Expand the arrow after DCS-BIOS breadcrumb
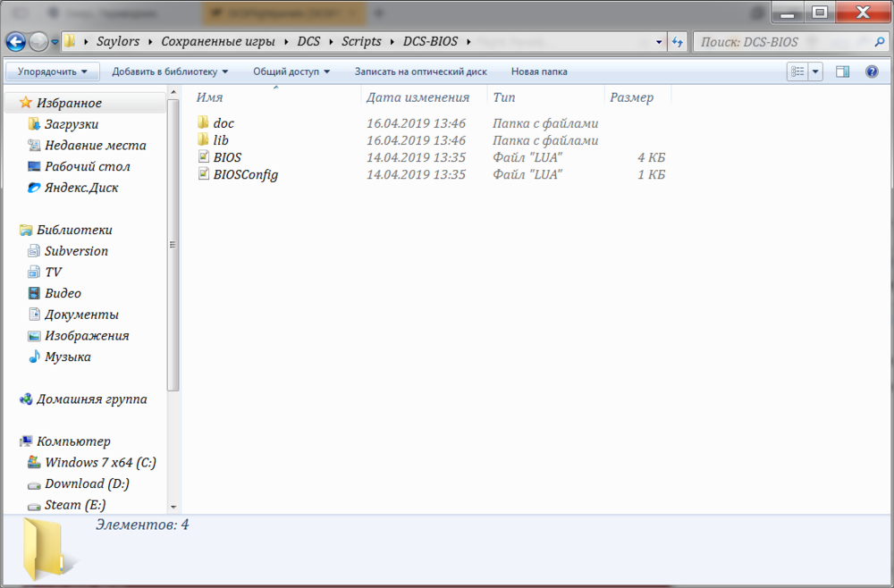Viewport: 894px width, 588px height. click(x=468, y=42)
